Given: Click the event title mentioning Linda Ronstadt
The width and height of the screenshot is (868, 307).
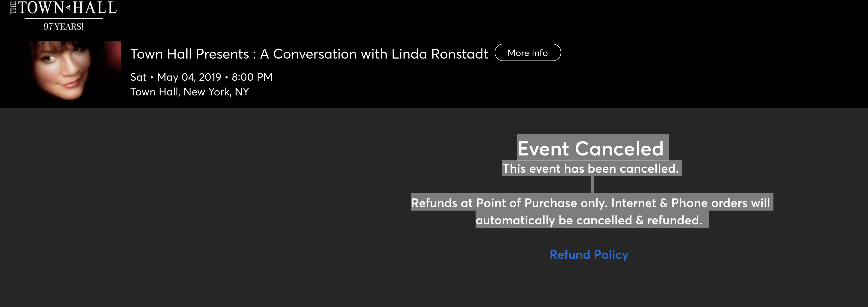Looking at the screenshot, I should coord(309,54).
